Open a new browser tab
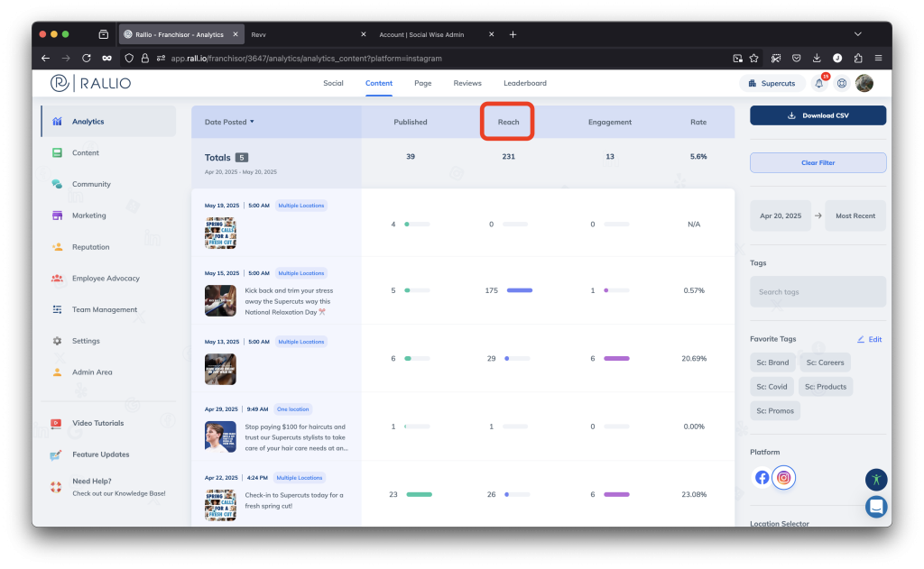The width and height of the screenshot is (924, 569). pyautogui.click(x=513, y=35)
